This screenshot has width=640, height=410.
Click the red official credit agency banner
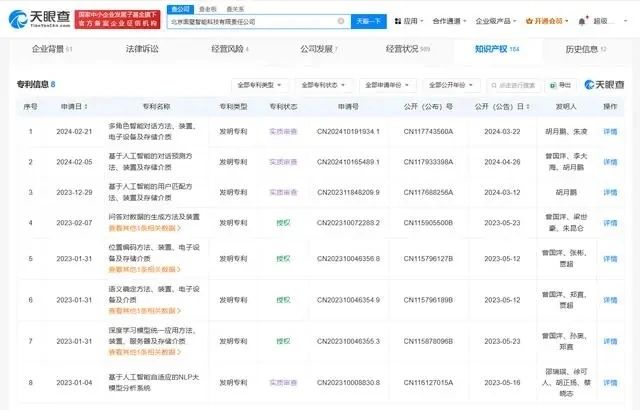pyautogui.click(x=117, y=19)
